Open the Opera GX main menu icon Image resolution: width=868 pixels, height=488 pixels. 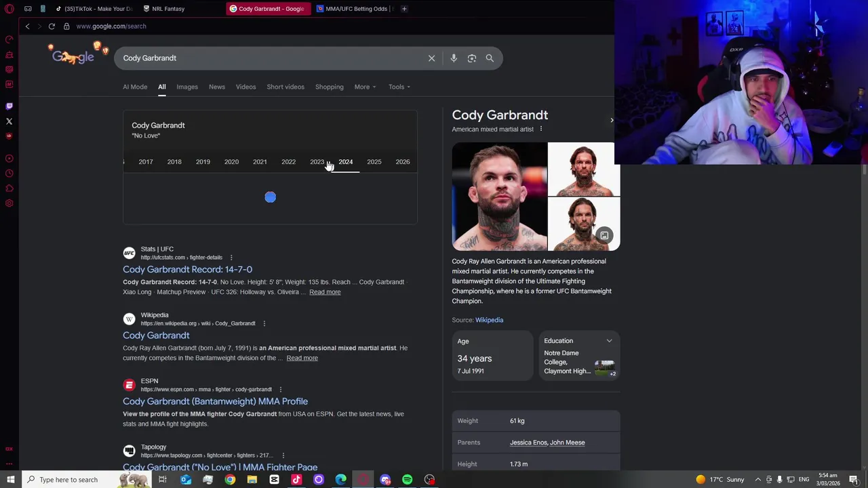click(x=9, y=9)
